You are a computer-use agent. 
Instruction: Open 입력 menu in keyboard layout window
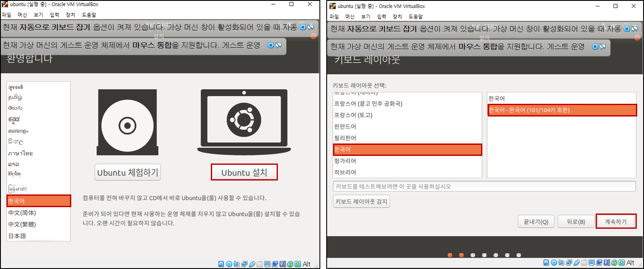click(x=381, y=17)
